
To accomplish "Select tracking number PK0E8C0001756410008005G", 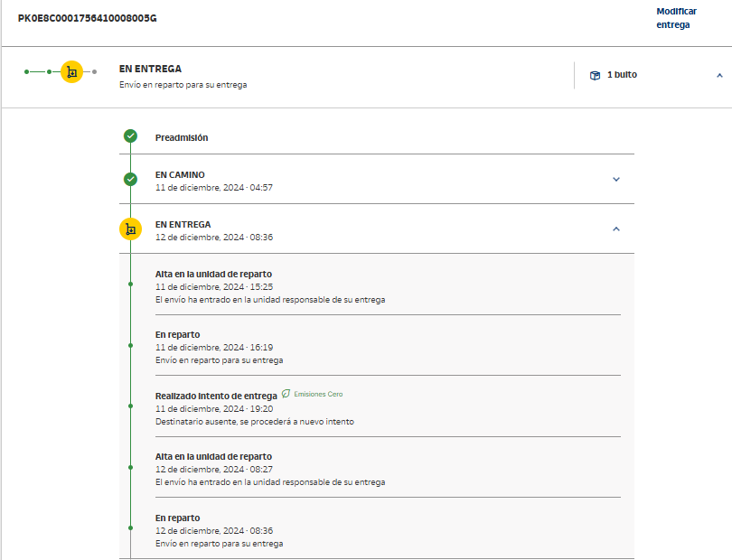I will (x=88, y=18).
